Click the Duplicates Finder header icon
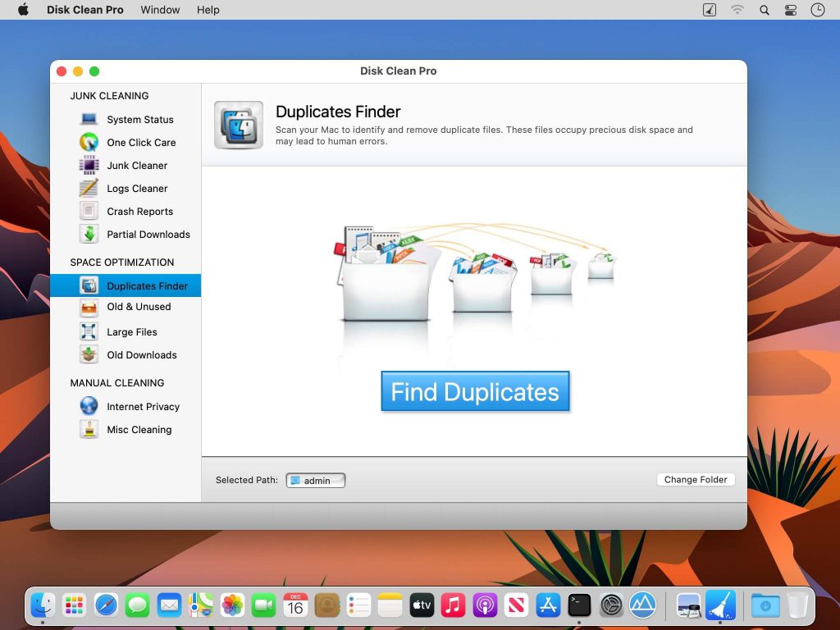Viewport: 840px width, 630px height. click(x=238, y=125)
